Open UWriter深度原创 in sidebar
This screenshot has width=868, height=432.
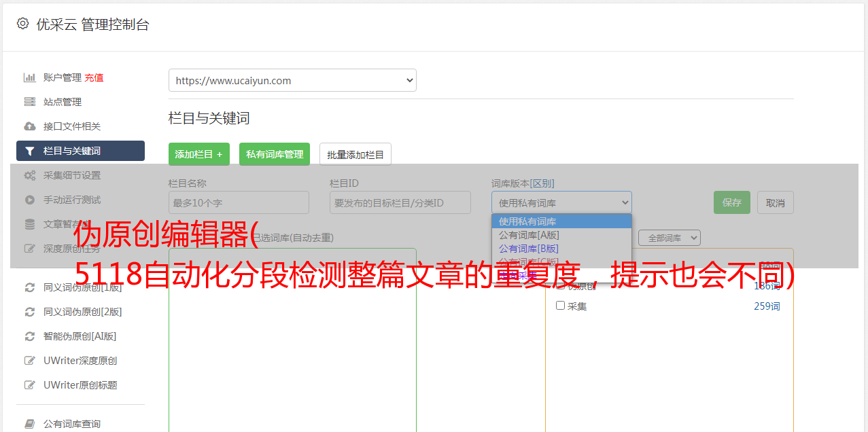tap(80, 361)
